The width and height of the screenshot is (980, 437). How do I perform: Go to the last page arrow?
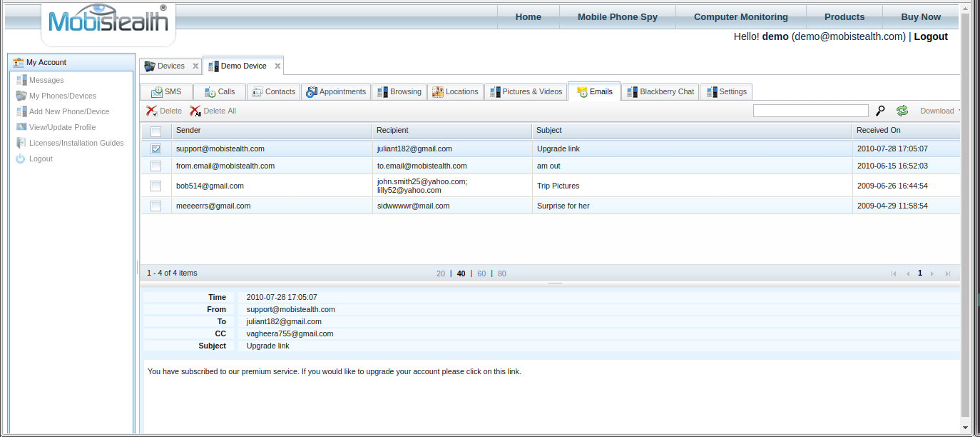[x=948, y=273]
